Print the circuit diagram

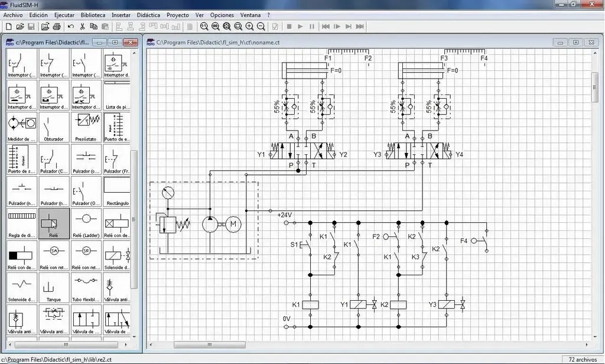(57, 27)
